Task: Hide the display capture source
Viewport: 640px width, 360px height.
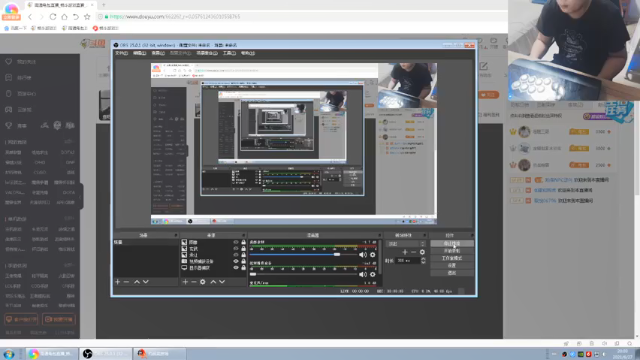Action: [236, 268]
